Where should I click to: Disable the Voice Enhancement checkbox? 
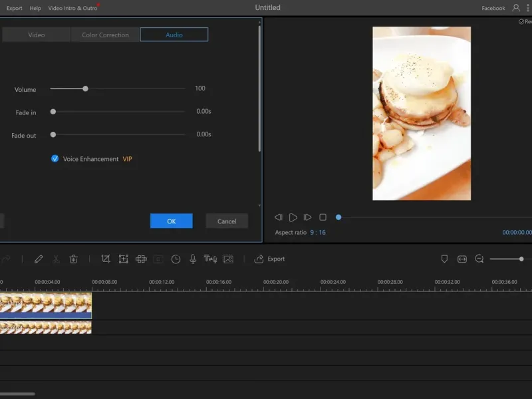(55, 159)
